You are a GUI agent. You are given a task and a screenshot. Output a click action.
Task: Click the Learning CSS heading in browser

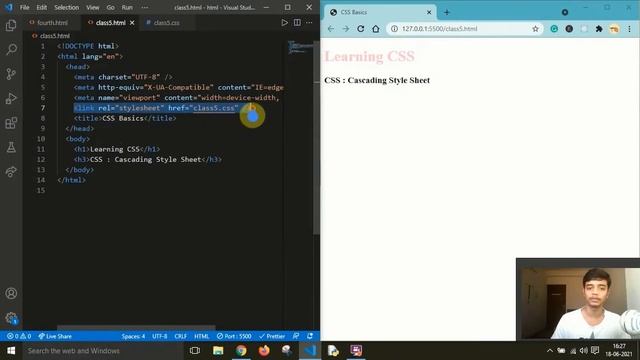tap(369, 56)
